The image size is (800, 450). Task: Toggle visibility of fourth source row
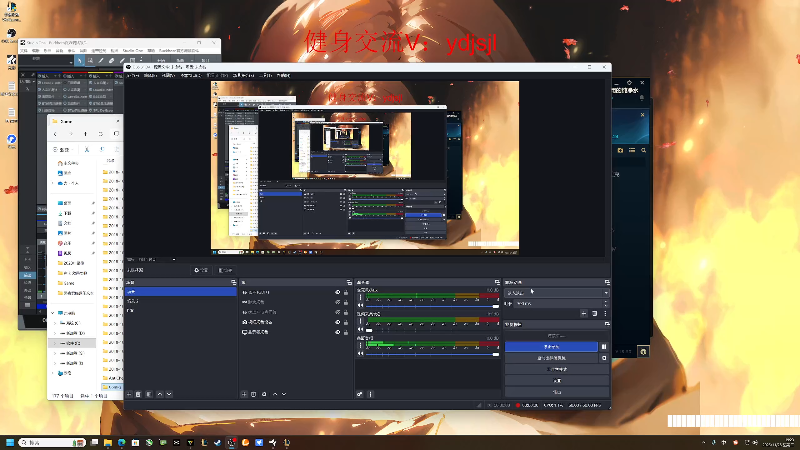[337, 322]
